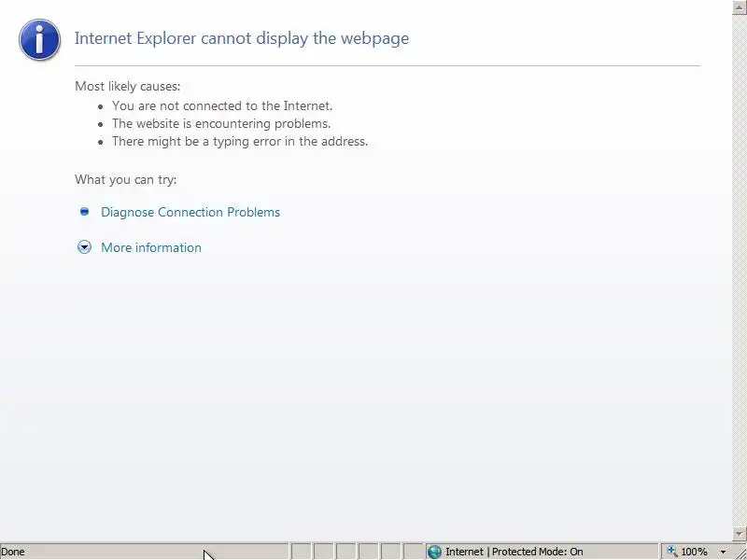The image size is (747, 560).
Task: Open Diagnose Connection Problems link
Action: [x=190, y=213]
